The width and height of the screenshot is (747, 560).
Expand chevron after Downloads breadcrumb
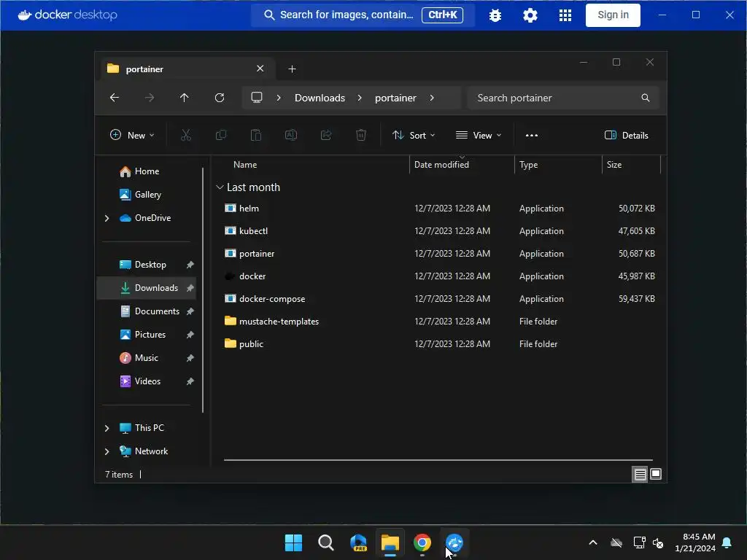(x=360, y=98)
